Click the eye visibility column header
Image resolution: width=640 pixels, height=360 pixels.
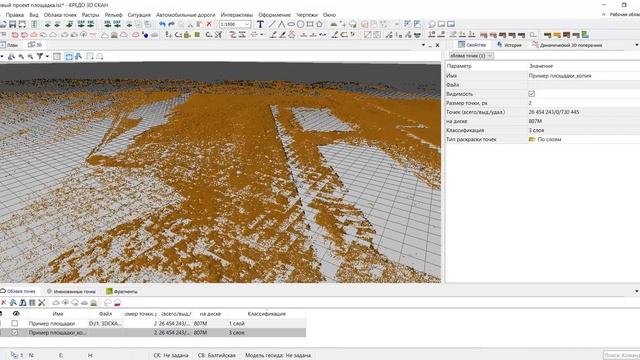tap(16, 313)
